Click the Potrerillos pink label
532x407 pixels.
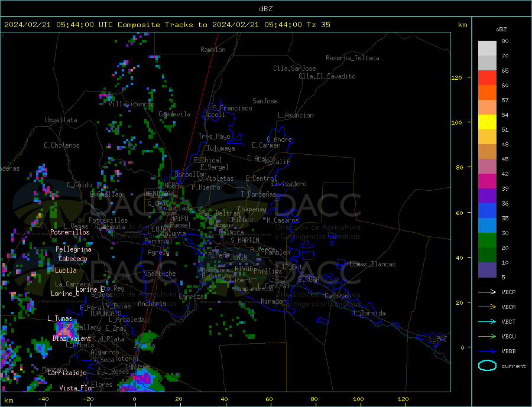[x=70, y=232]
